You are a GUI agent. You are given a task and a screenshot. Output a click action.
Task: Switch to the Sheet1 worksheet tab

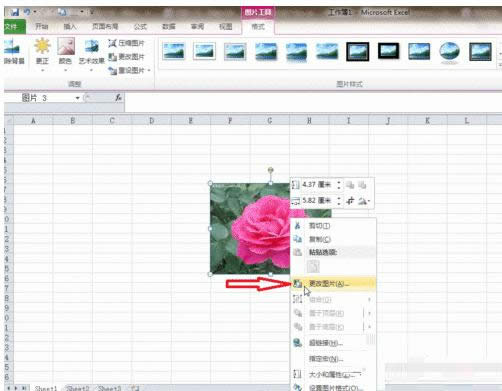[x=46, y=388]
